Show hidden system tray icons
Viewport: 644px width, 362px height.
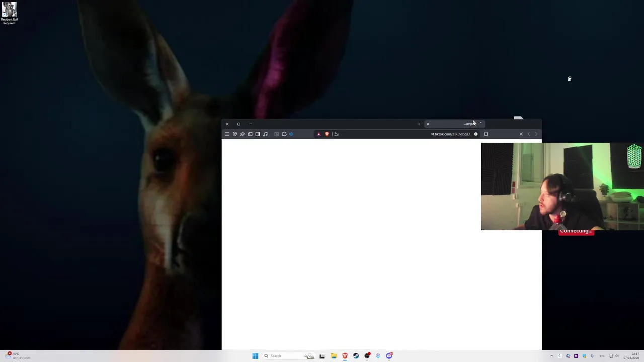[x=552, y=356]
